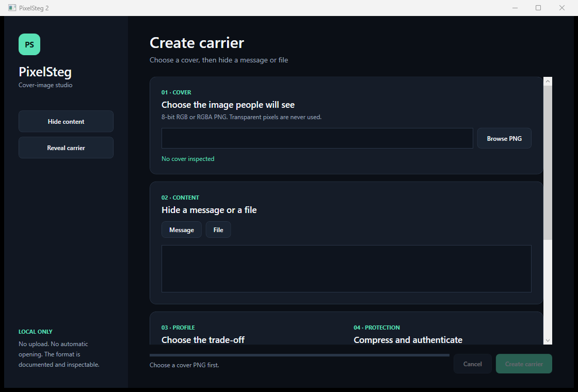Click the cover image path field
The width and height of the screenshot is (578, 392).
317,139
